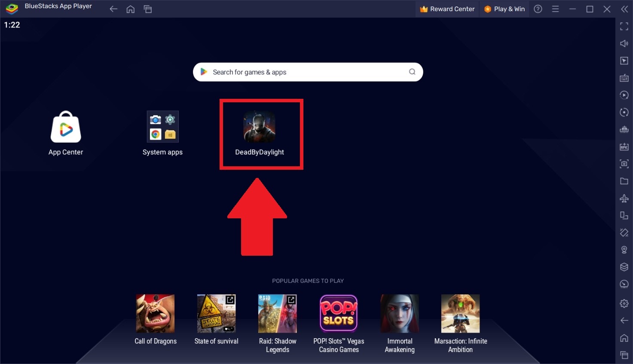Click the shake device icon

[624, 232]
